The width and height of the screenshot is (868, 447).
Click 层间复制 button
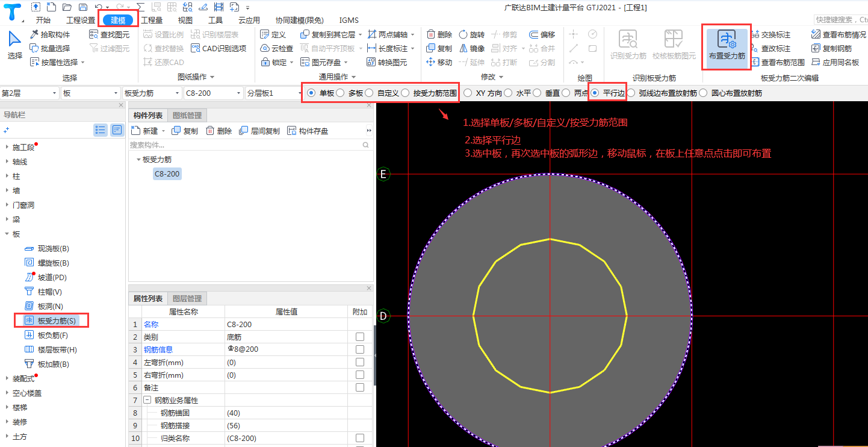(260, 131)
